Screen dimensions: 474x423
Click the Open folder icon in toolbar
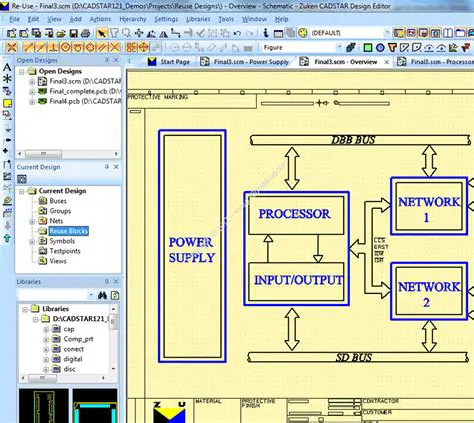pyautogui.click(x=61, y=33)
